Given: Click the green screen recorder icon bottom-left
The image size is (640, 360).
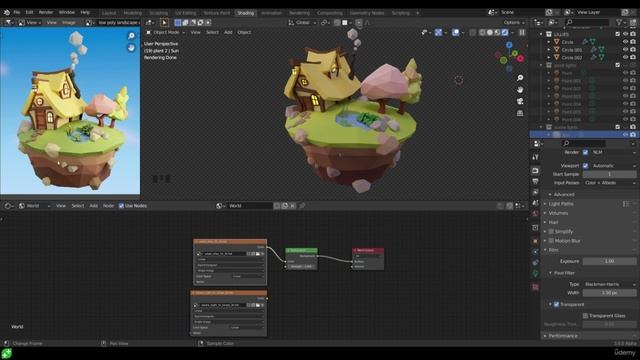Looking at the screenshot, I should tap(6, 353).
